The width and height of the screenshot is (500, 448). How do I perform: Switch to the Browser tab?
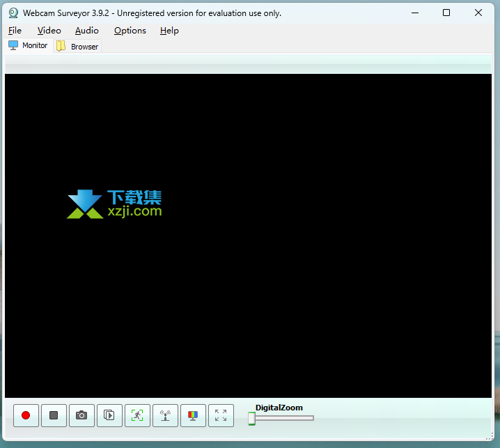[77, 47]
